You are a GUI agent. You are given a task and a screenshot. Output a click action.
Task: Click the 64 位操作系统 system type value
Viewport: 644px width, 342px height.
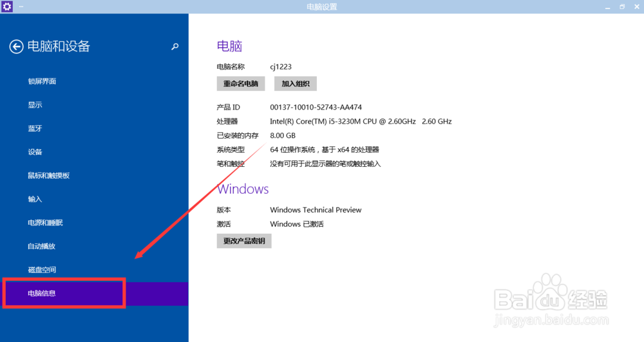pos(325,150)
